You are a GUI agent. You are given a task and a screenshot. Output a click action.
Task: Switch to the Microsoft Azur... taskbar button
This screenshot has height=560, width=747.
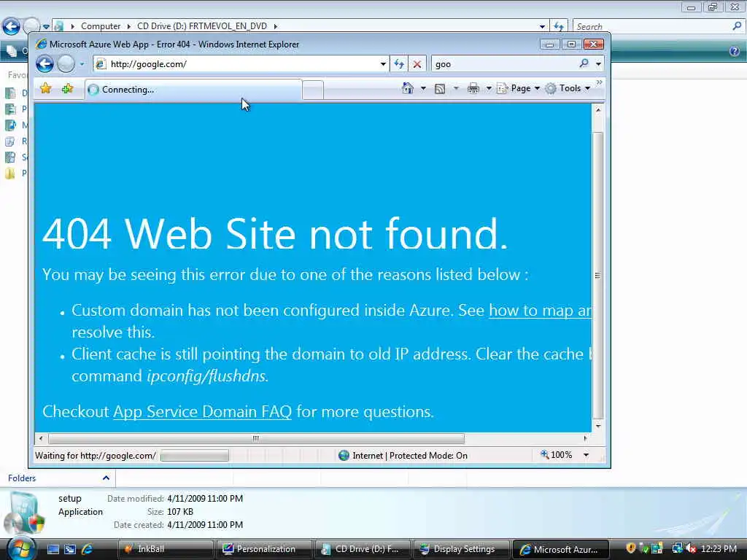point(560,550)
